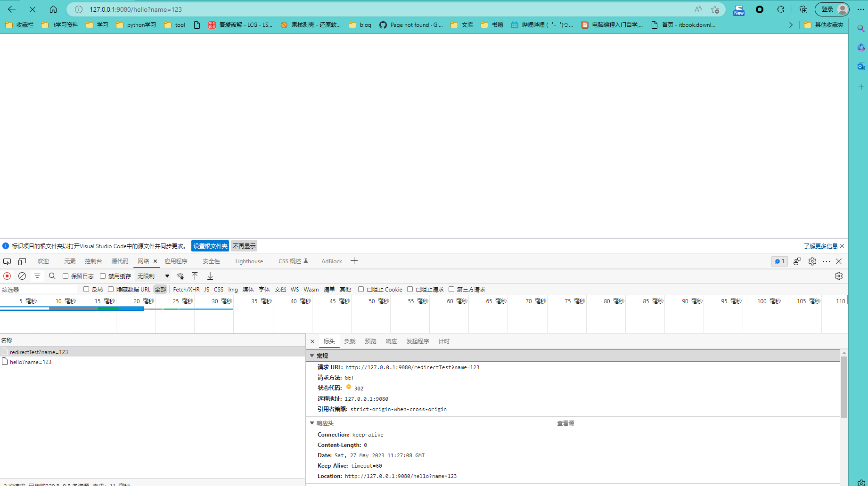Open network conditions wifi icon

pyautogui.click(x=180, y=276)
